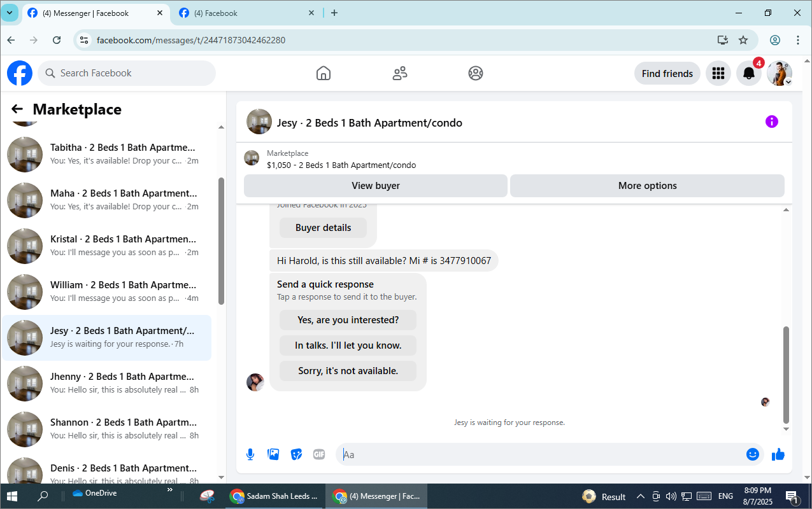This screenshot has height=509, width=812.
Task: Go to Home feed icon
Action: click(x=324, y=73)
